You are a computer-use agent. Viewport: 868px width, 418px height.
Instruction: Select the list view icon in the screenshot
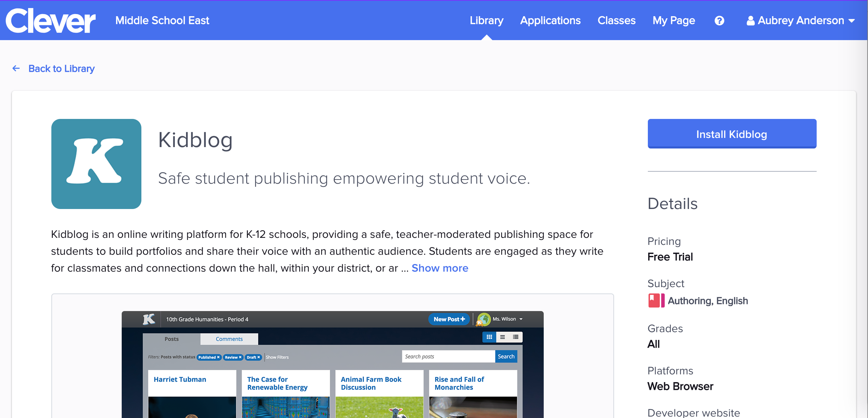click(503, 337)
